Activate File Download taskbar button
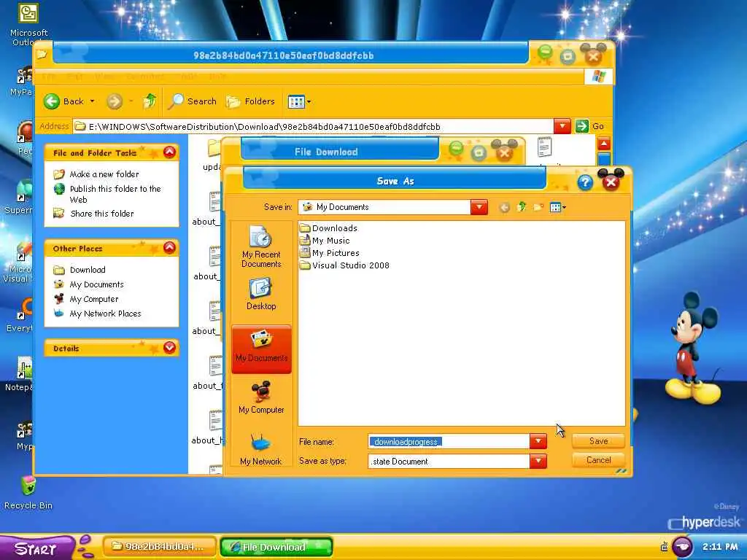The image size is (747, 560). pos(276,547)
